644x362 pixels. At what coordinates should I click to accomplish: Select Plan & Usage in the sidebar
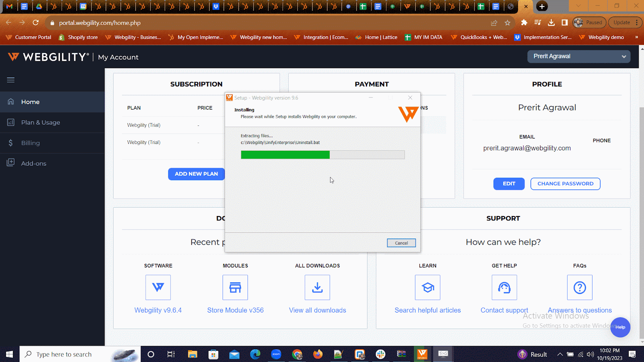pos(40,122)
